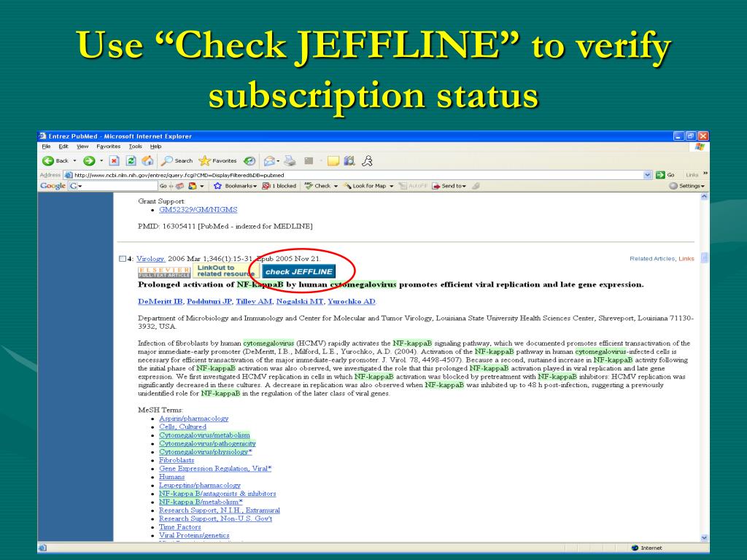The width and height of the screenshot is (747, 560).
Task: Click the red Stop icon
Action: 115,161
